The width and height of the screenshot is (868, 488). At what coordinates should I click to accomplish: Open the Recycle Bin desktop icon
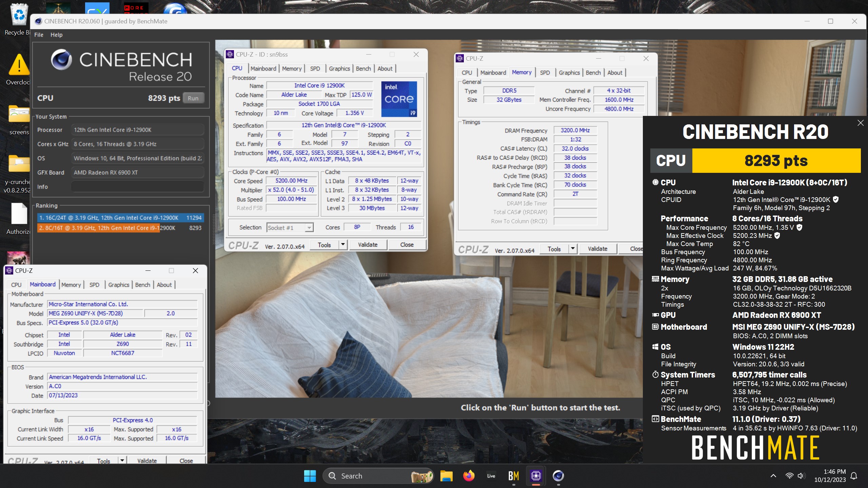pos(19,20)
